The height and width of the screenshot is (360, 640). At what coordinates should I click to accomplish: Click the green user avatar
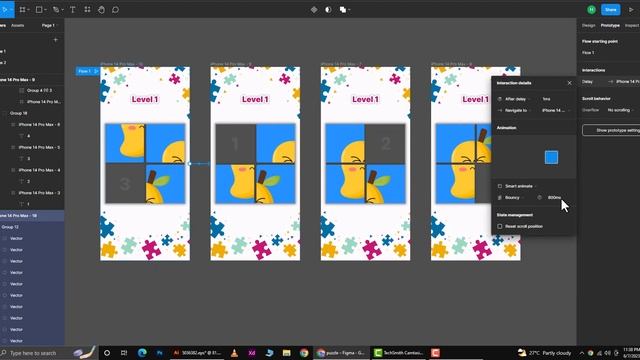tap(591, 10)
